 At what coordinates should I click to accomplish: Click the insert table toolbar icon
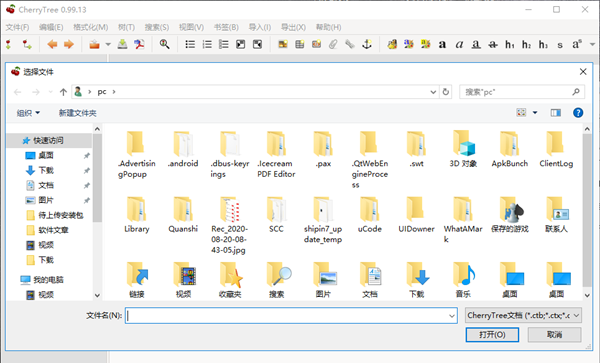pyautogui.click(x=300, y=44)
